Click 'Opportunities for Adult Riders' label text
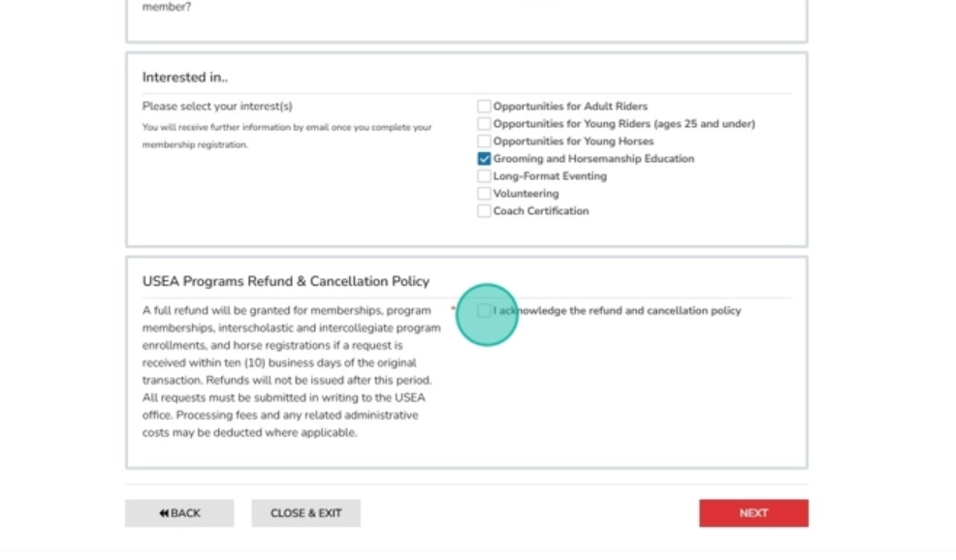 coord(570,107)
